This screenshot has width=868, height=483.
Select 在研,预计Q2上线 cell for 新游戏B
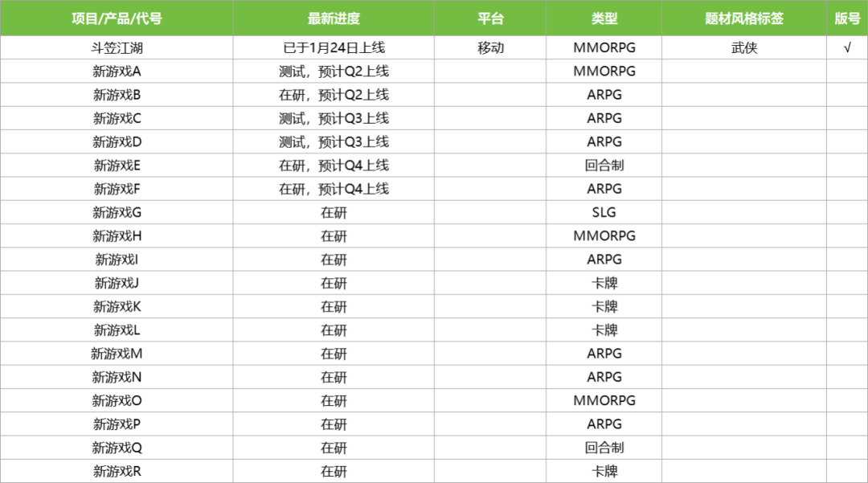pos(334,95)
